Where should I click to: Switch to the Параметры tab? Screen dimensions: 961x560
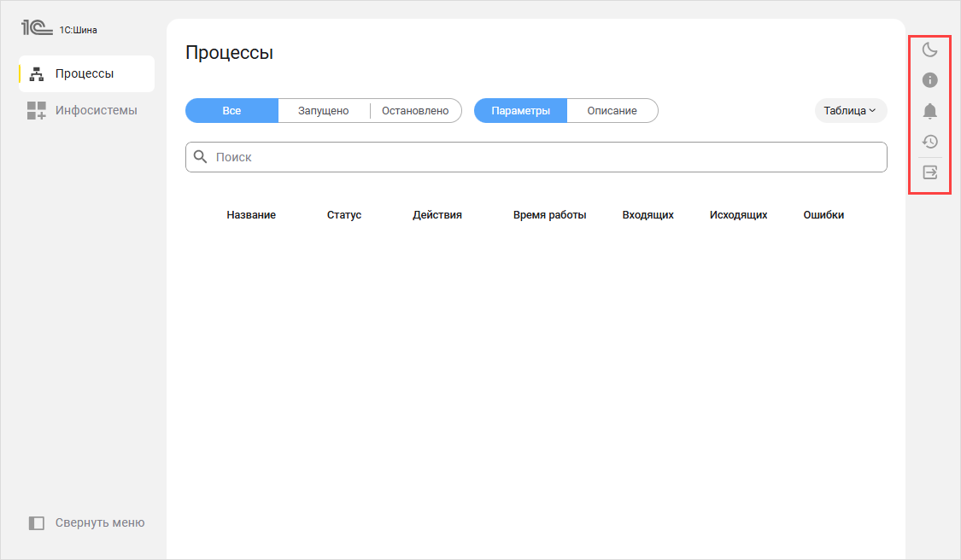520,110
